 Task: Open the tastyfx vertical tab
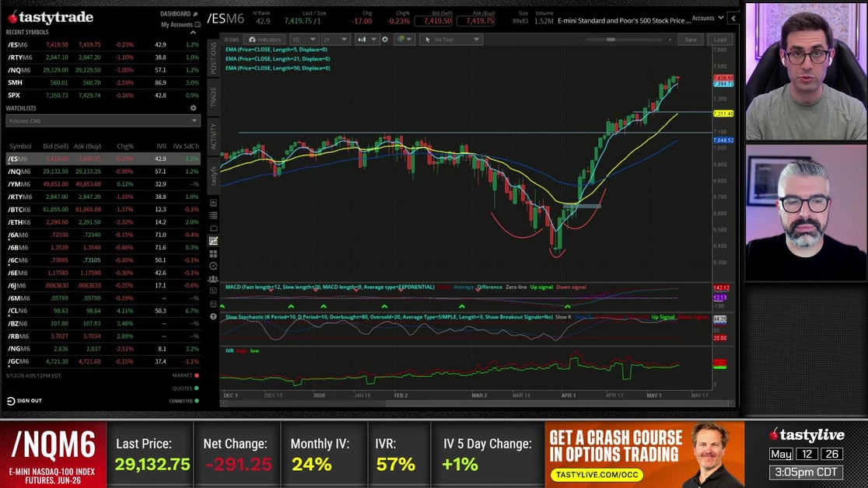pyautogui.click(x=214, y=176)
